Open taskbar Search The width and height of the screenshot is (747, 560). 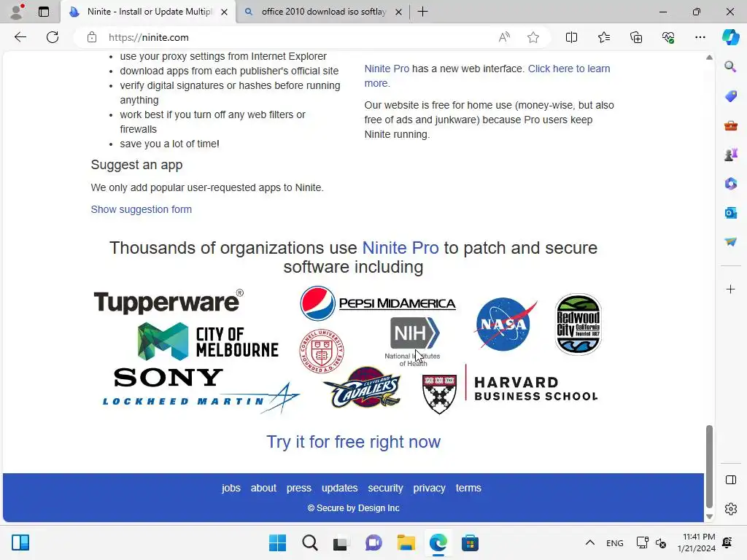pyautogui.click(x=309, y=542)
